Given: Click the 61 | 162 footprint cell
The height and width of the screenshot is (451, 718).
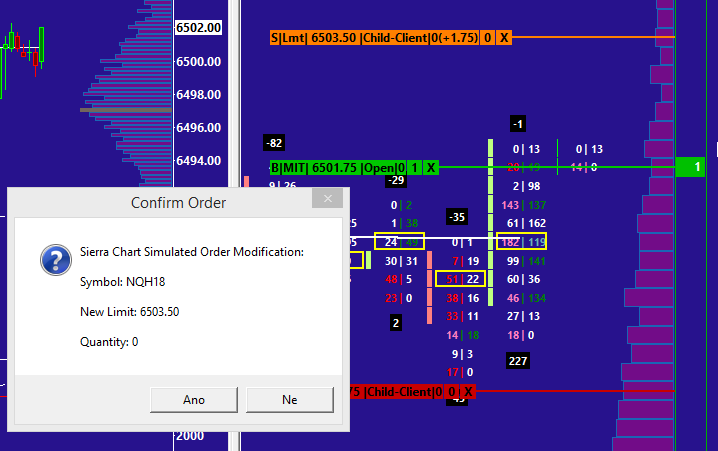Looking at the screenshot, I should pyautogui.click(x=526, y=223).
